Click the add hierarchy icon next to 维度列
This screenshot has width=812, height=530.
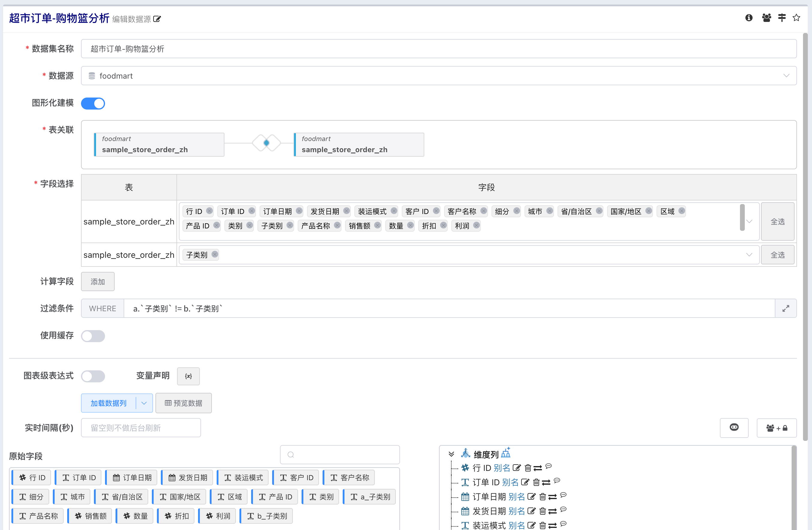pyautogui.click(x=506, y=453)
